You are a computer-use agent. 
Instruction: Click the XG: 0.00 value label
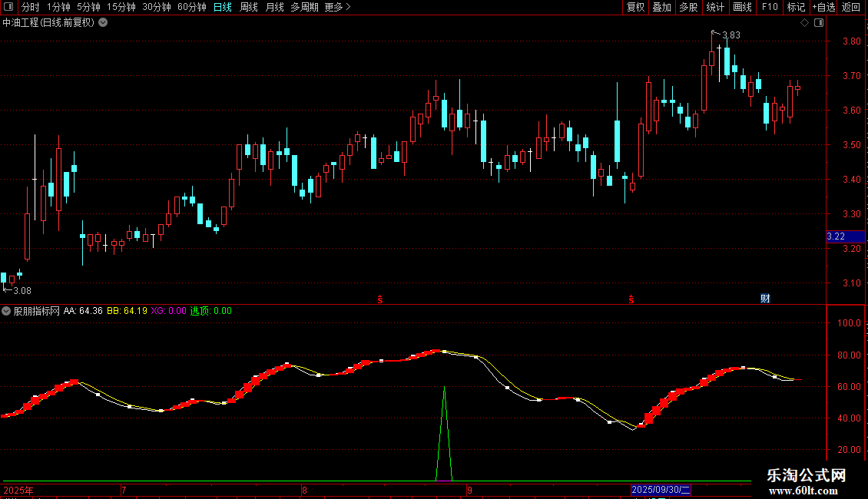tap(168, 311)
